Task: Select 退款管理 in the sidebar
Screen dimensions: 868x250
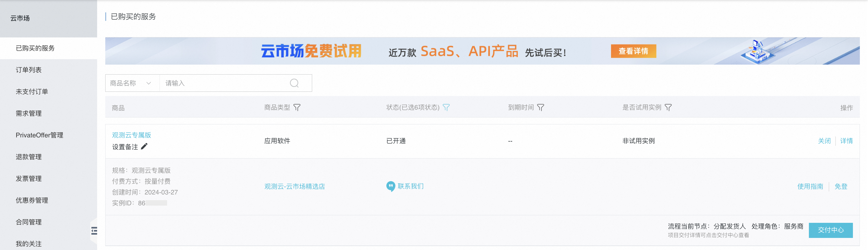Action: click(29, 157)
